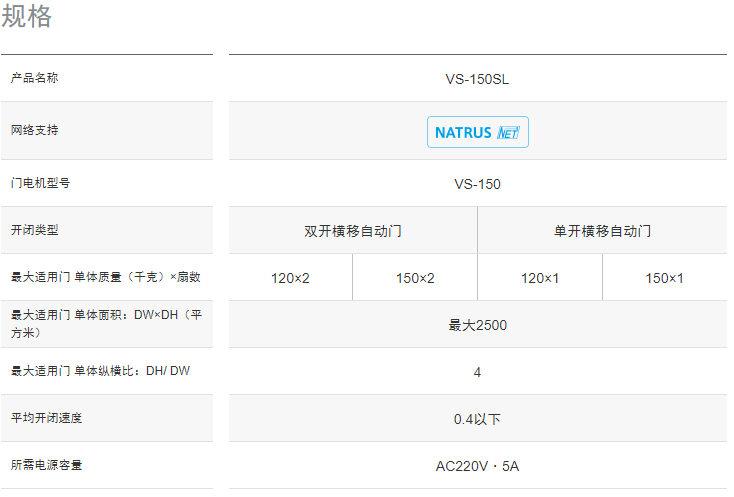Click the 120×1 cell
The width and height of the screenshot is (734, 497).
[540, 278]
